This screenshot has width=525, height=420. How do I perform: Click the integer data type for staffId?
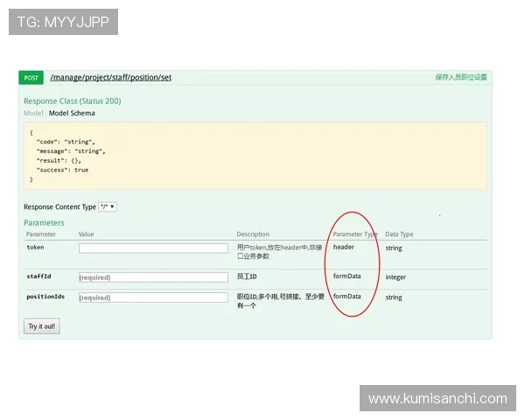[395, 277]
